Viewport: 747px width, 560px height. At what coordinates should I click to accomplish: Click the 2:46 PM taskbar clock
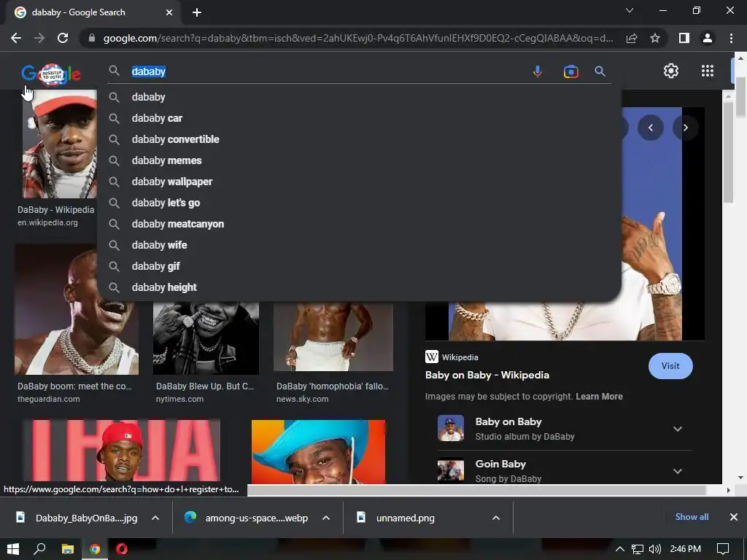(x=686, y=549)
